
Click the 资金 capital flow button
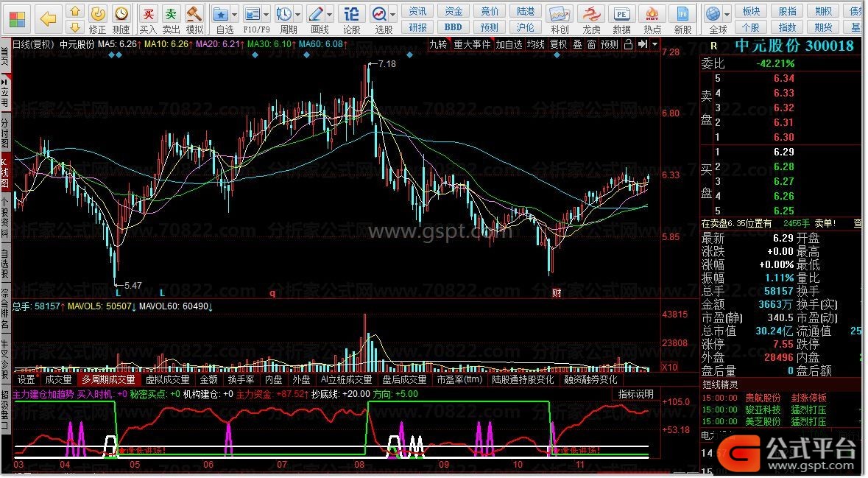453,11
